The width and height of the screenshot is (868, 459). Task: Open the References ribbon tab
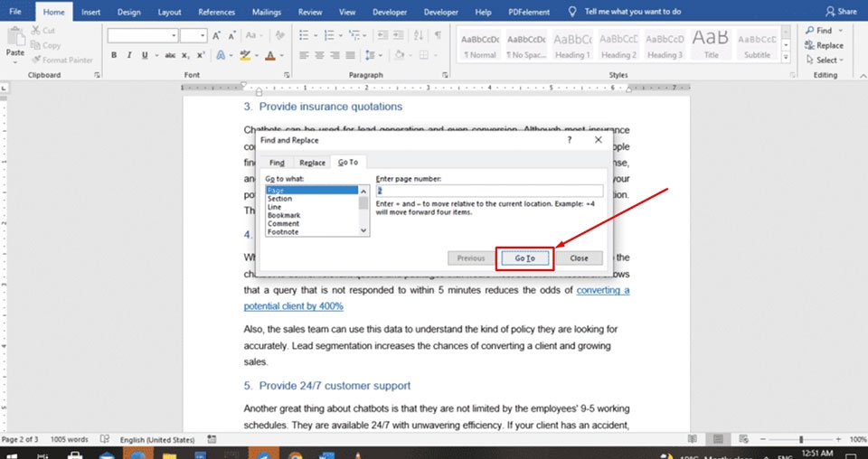[216, 12]
